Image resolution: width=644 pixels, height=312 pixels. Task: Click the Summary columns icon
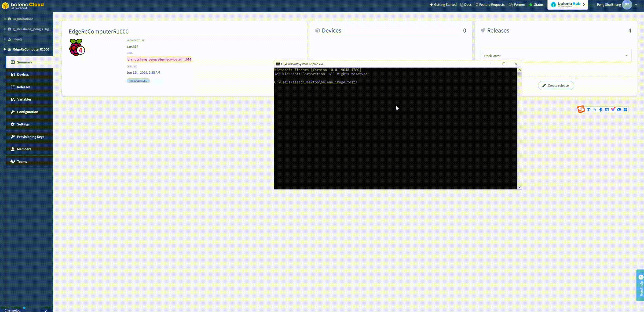coord(13,62)
